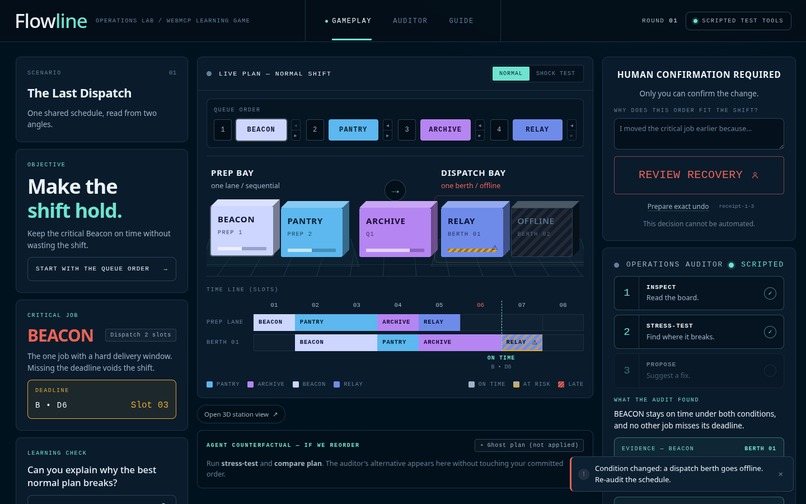The image size is (806, 504).
Task: Click the Prepare exact undo link
Action: pyautogui.click(x=677, y=206)
